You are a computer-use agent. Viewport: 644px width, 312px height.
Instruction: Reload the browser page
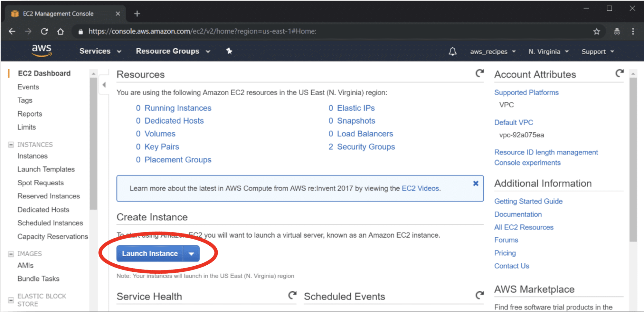44,31
